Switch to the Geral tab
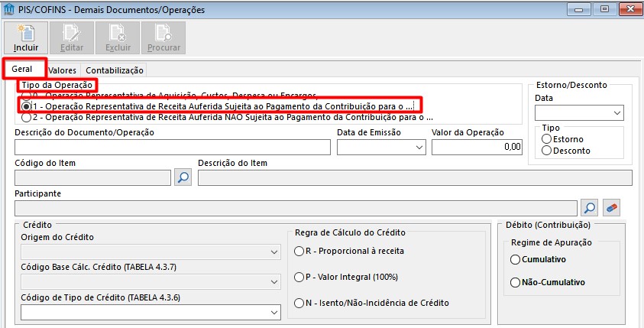Image resolution: width=644 pixels, height=328 pixels. pos(22,69)
